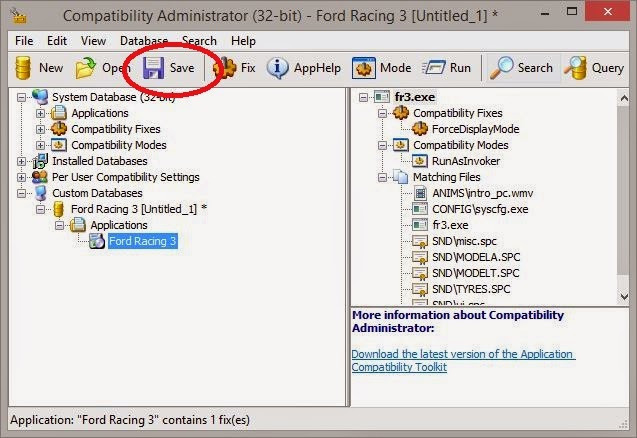The width and height of the screenshot is (637, 438).
Task: Click the Mode toolbar icon
Action: click(364, 68)
